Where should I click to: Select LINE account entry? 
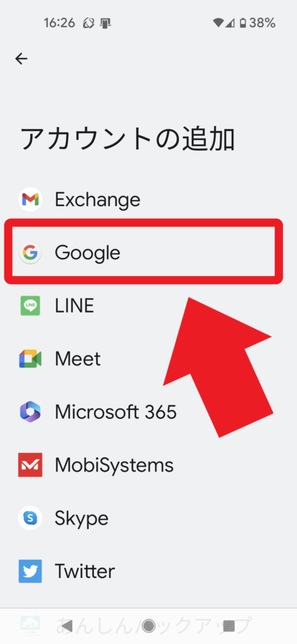coord(148,306)
